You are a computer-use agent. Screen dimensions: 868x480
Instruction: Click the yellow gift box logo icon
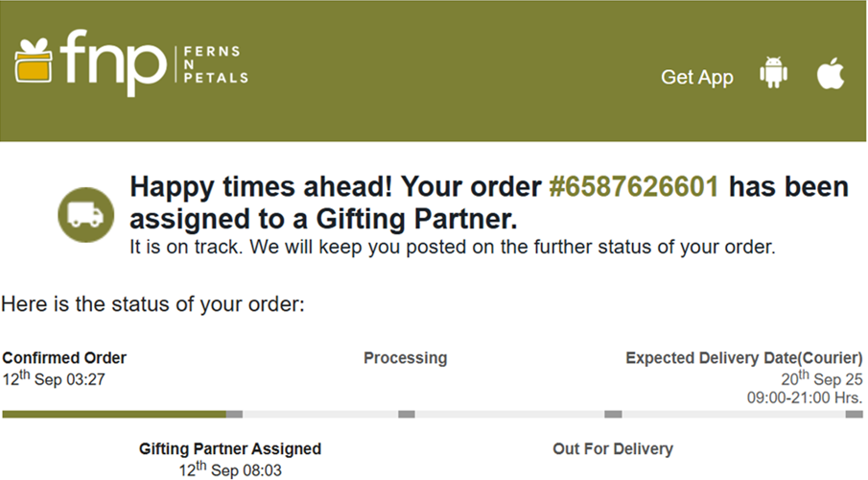tap(34, 60)
